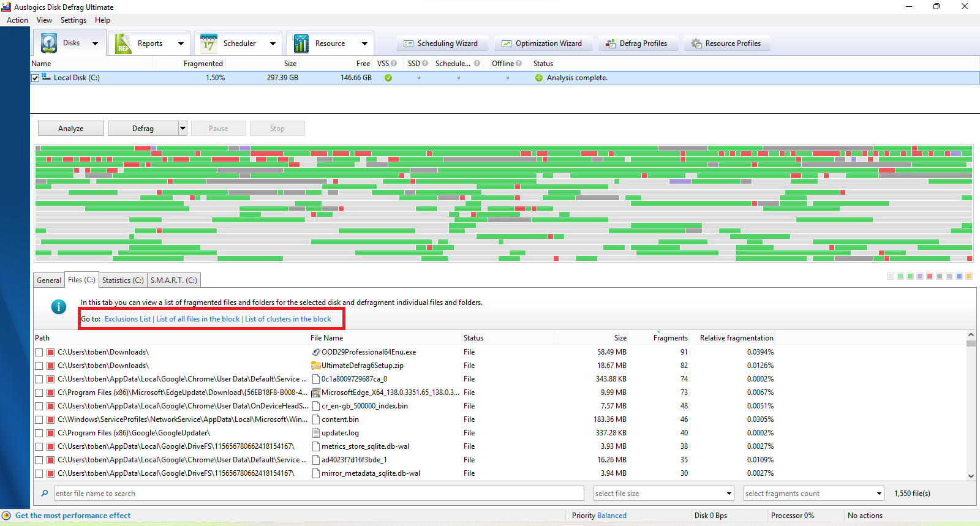Open Resource Profiles
This screenshot has width=980, height=526.
726,43
